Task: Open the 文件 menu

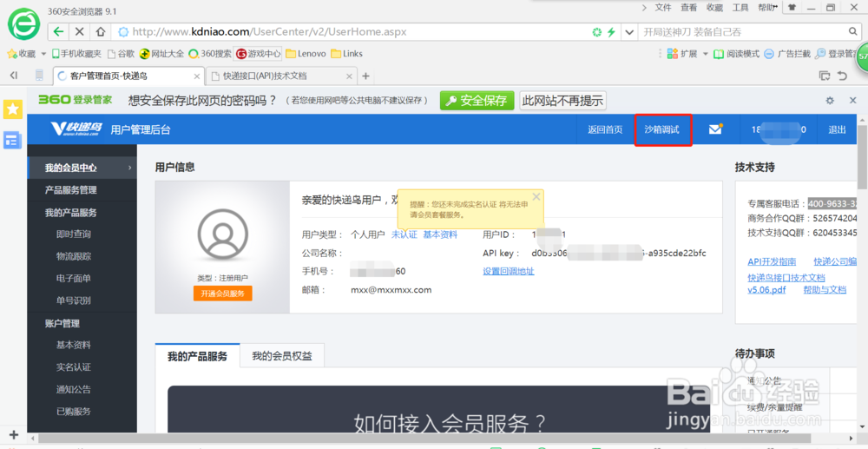Action: pyautogui.click(x=663, y=8)
